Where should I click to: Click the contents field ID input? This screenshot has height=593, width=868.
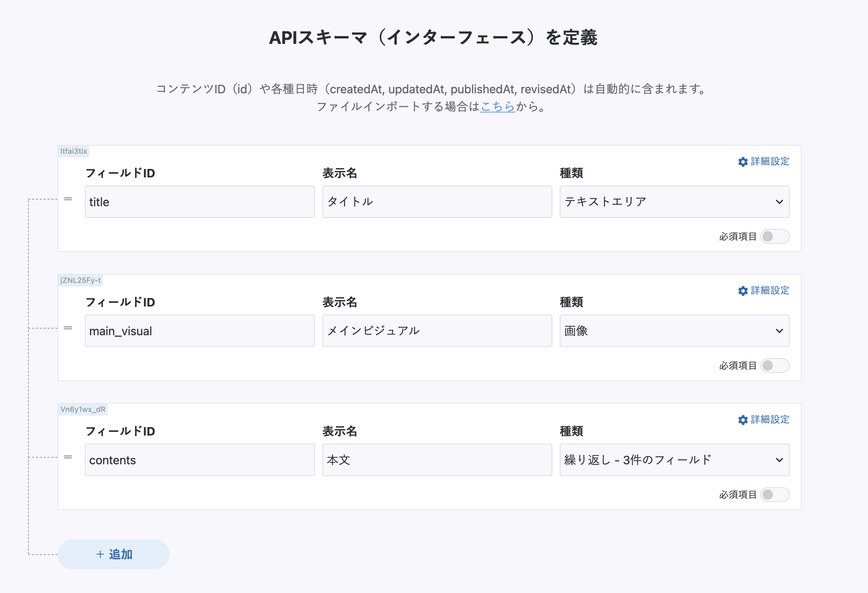[199, 460]
